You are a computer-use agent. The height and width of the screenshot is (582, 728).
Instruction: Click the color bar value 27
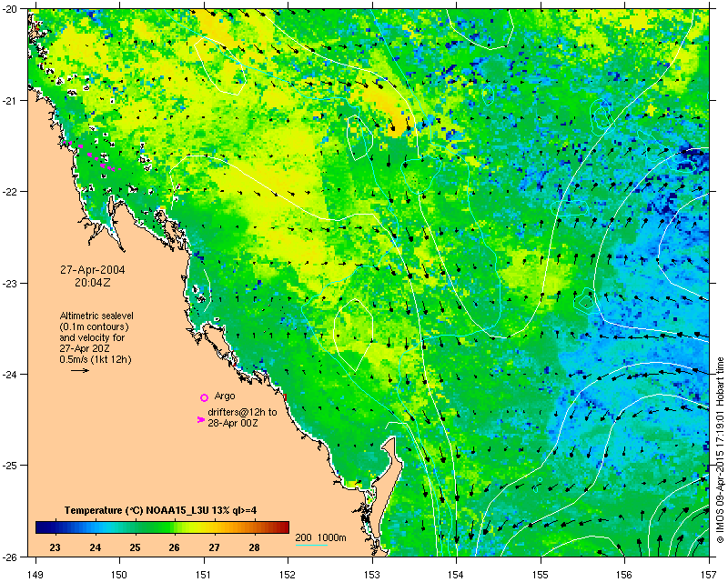coord(214,547)
